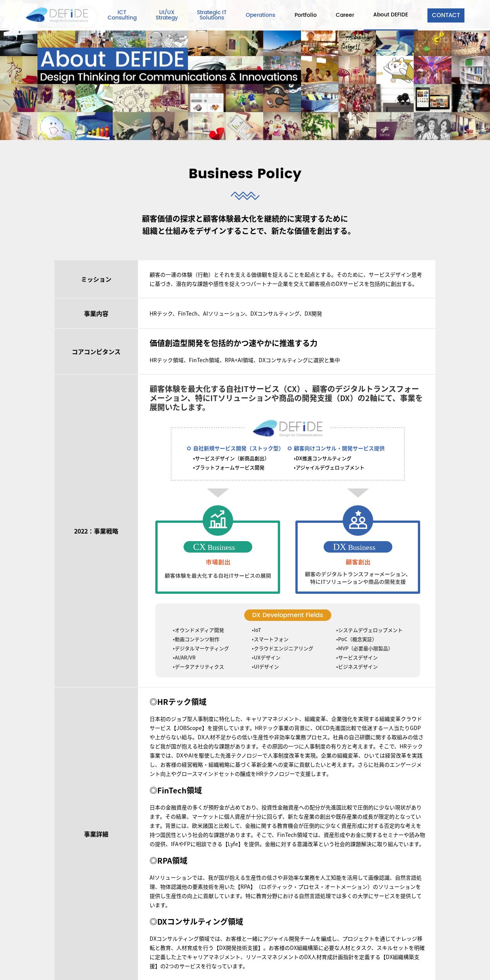Click the red chair banner thumbnail
The image size is (490, 980).
[206, 126]
